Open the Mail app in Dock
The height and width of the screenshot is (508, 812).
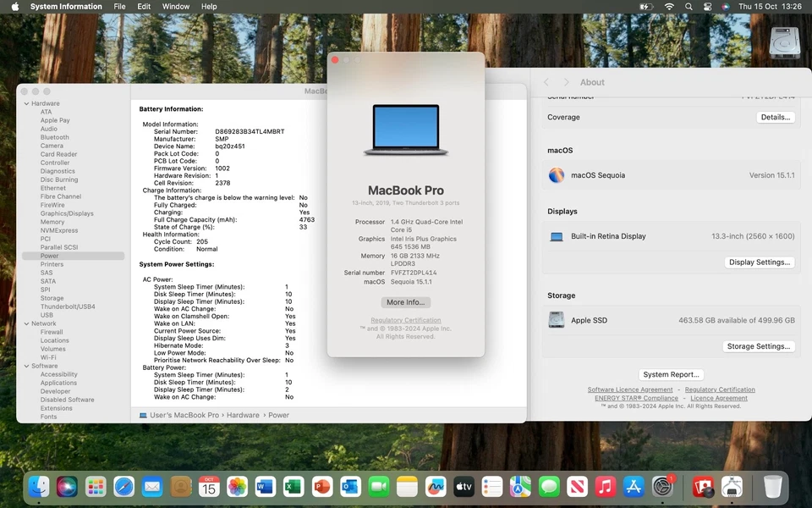coord(152,487)
